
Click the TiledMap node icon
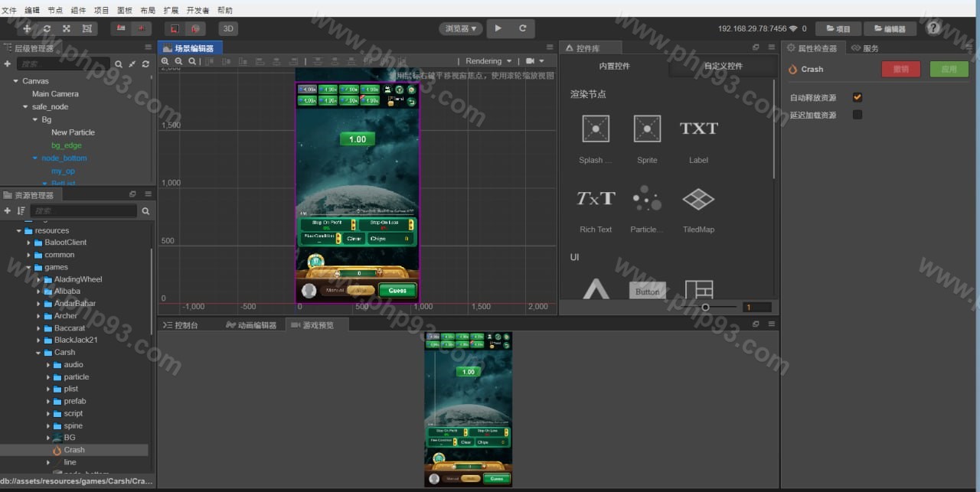[697, 200]
